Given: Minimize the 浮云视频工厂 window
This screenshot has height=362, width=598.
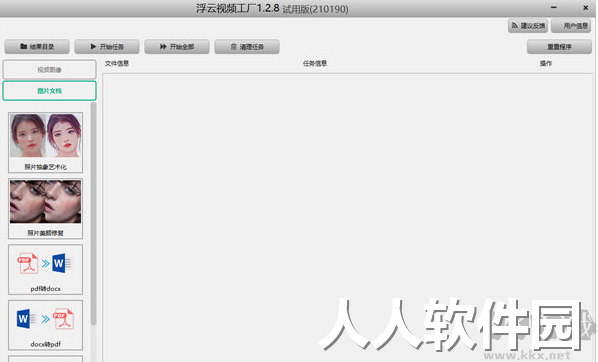Looking at the screenshot, I should coord(553,8).
